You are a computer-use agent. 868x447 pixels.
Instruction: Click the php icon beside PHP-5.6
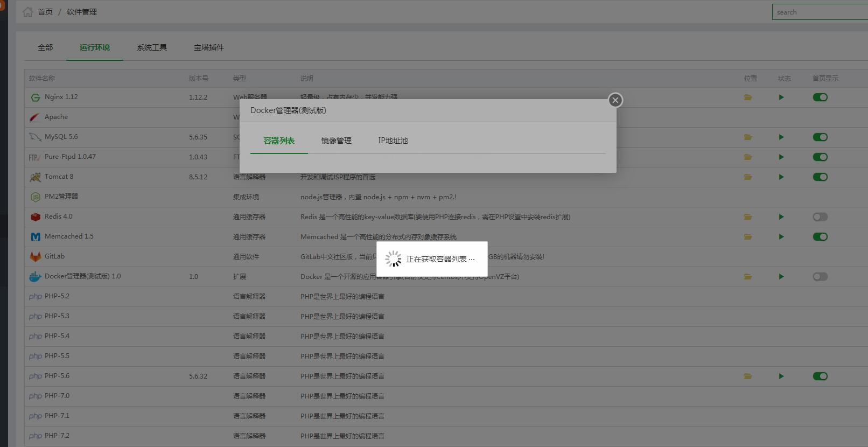click(36, 376)
